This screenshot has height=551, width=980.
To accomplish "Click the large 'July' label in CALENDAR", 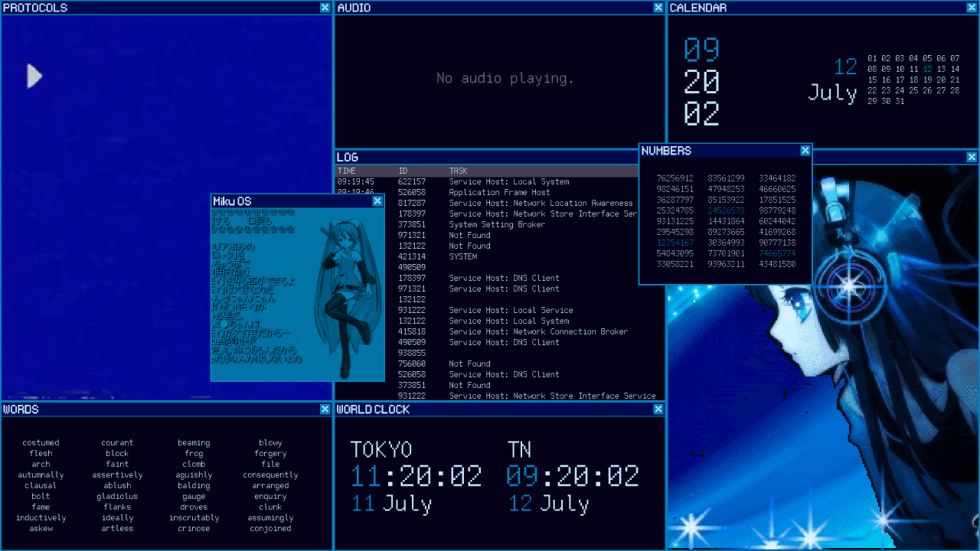I will (833, 93).
